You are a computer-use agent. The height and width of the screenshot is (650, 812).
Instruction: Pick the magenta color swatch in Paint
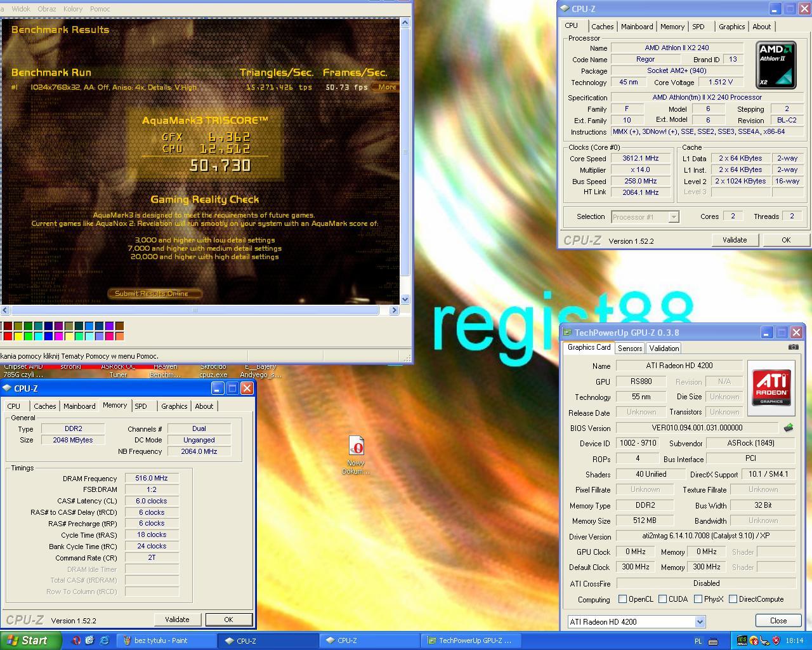[x=58, y=336]
